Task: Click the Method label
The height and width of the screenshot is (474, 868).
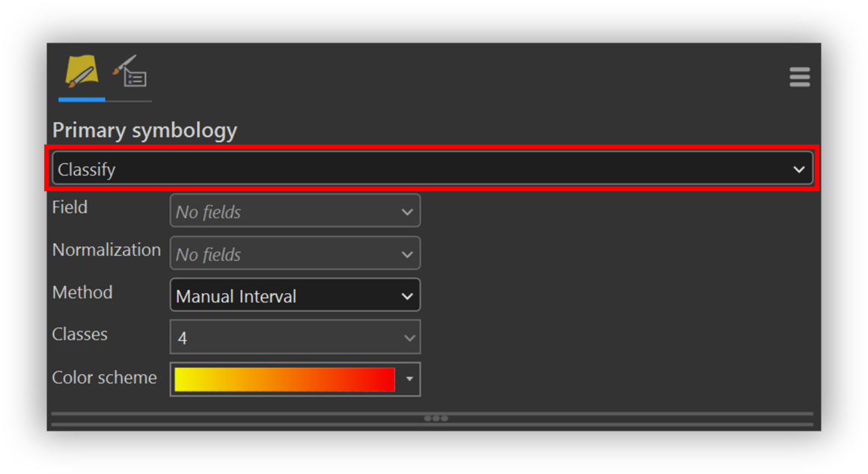Action: click(x=82, y=292)
